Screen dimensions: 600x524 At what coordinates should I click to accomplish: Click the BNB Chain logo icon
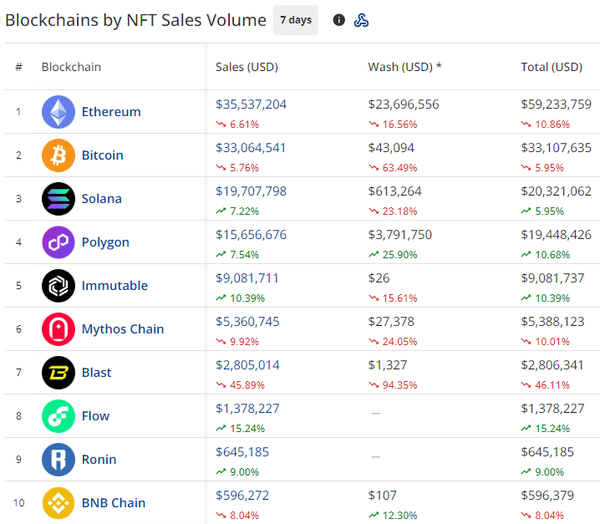pos(58,503)
